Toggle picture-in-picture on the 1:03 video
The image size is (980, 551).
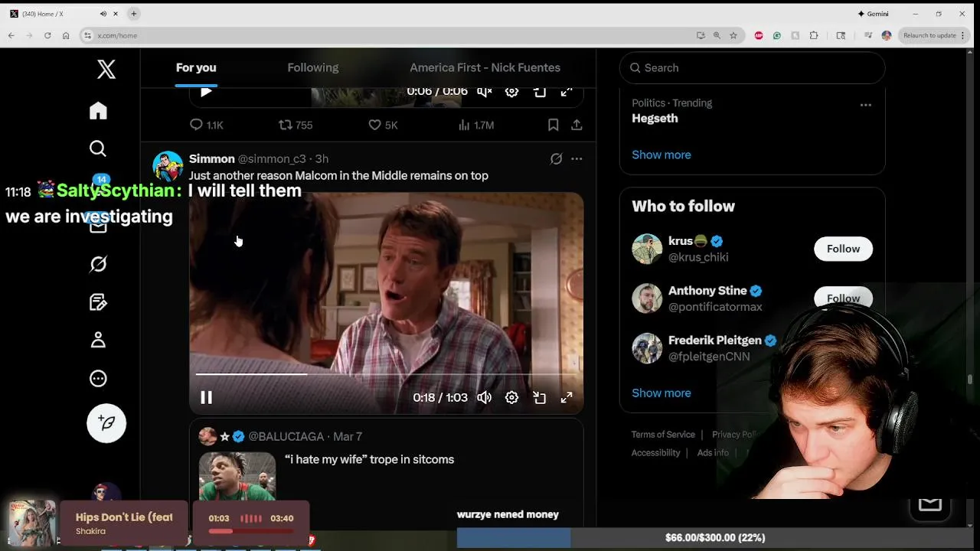[540, 397]
